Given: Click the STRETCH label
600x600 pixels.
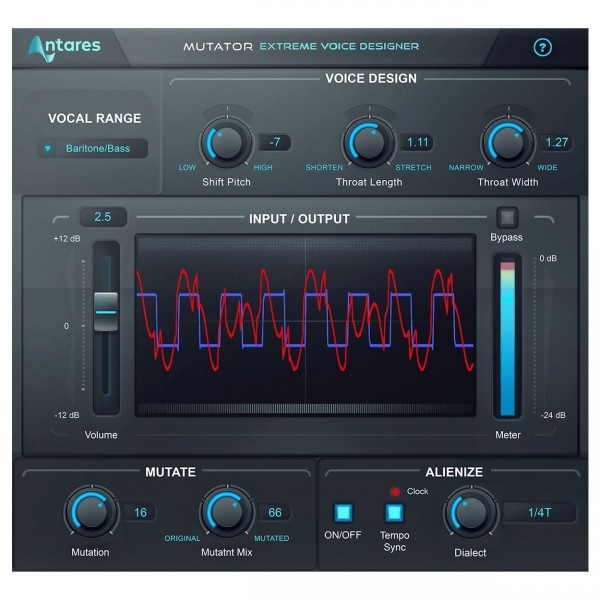Looking at the screenshot, I should point(413,168).
